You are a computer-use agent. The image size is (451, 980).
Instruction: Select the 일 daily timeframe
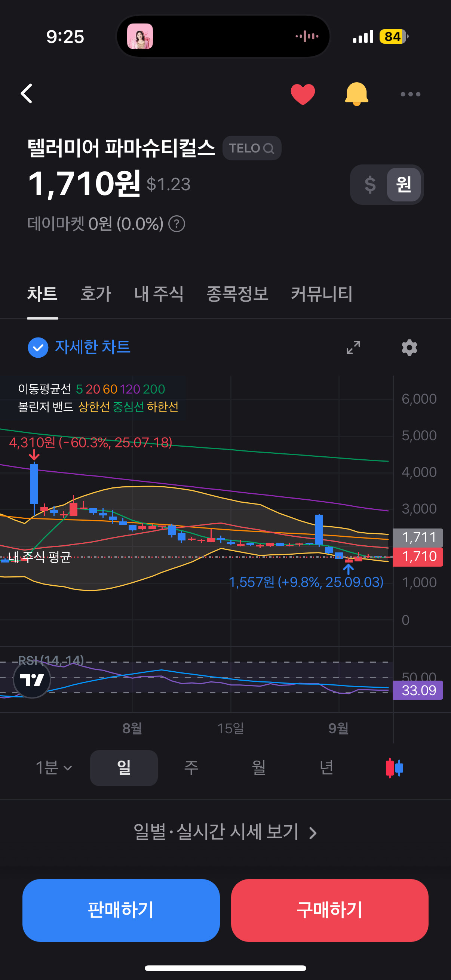(124, 768)
